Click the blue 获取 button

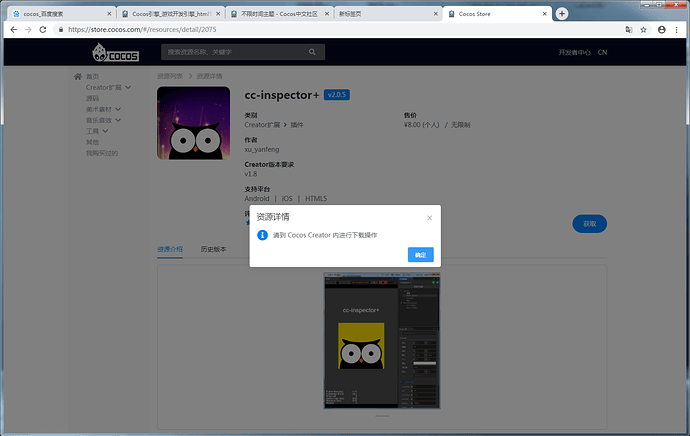pos(590,224)
